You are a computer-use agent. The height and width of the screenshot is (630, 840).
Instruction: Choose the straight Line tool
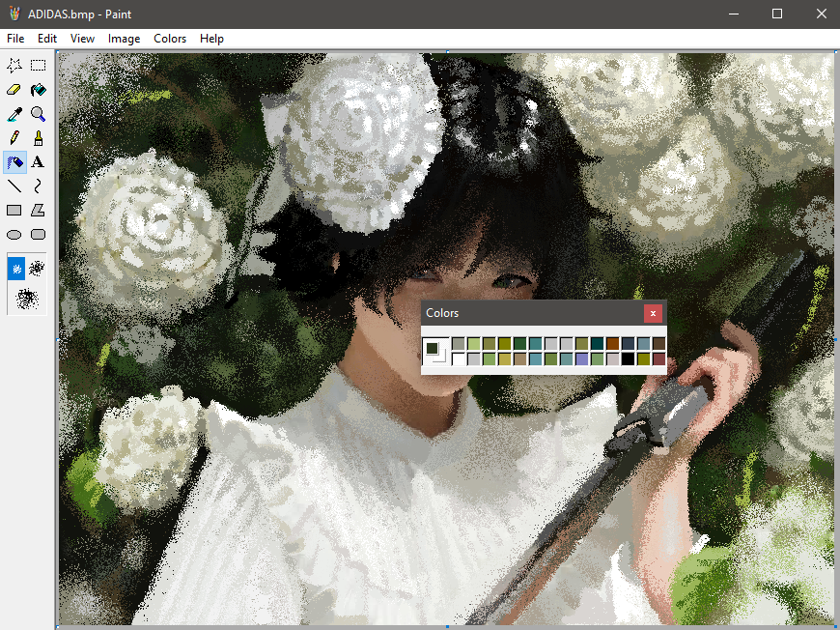coord(14,186)
